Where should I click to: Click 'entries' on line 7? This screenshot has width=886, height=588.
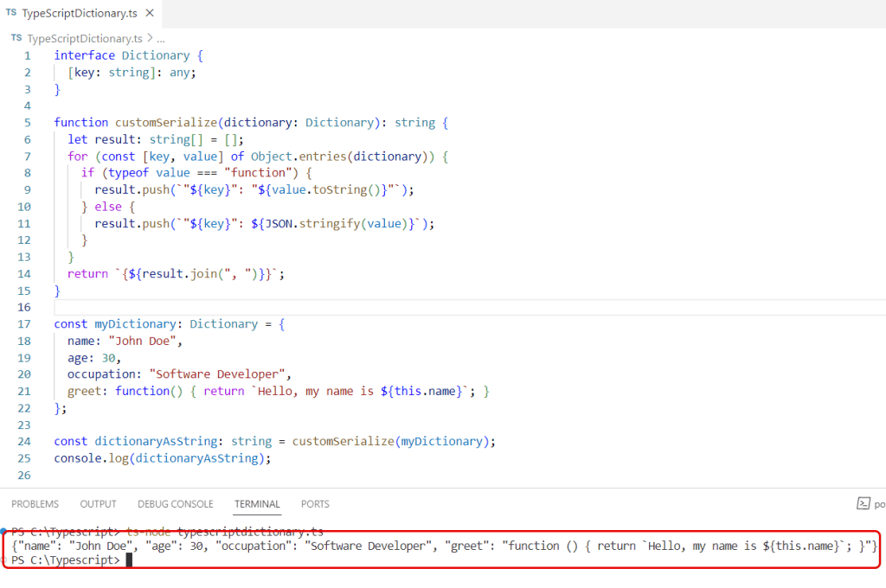[323, 157]
